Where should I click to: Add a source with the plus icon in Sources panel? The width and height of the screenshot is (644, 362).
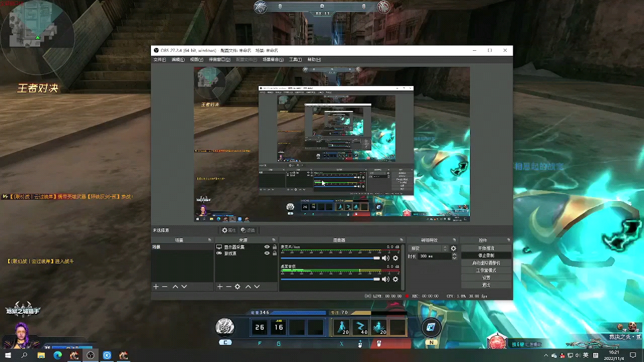point(220,287)
